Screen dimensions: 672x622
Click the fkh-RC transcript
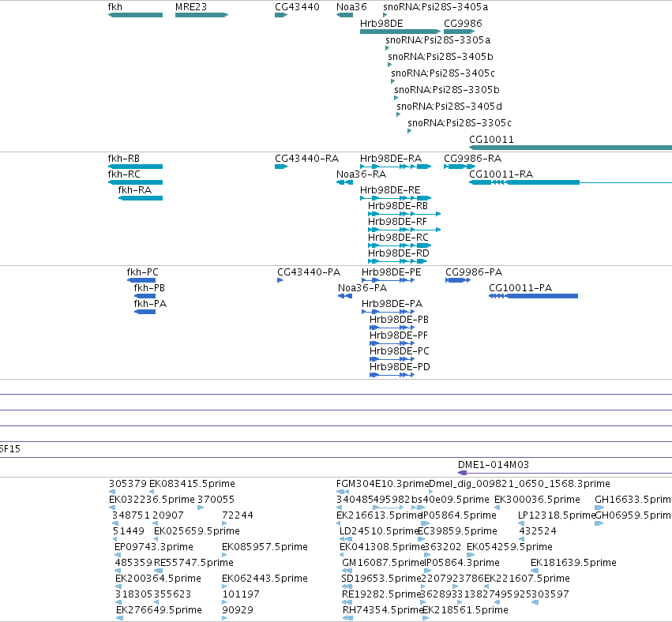(136, 182)
